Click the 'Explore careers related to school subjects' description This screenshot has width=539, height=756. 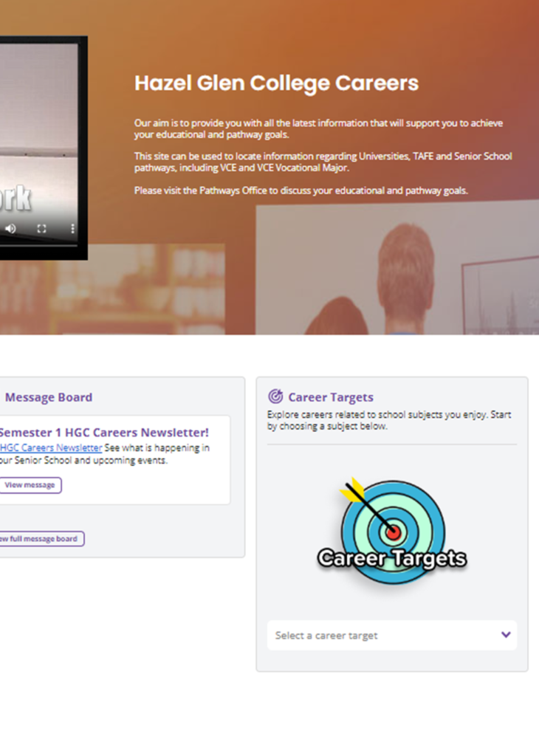388,420
